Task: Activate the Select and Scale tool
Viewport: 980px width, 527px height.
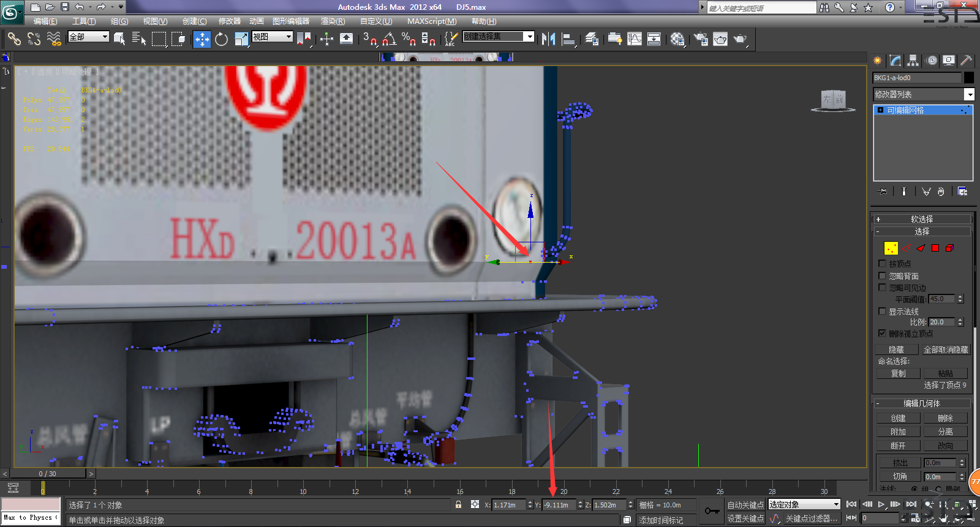Action: [241, 39]
